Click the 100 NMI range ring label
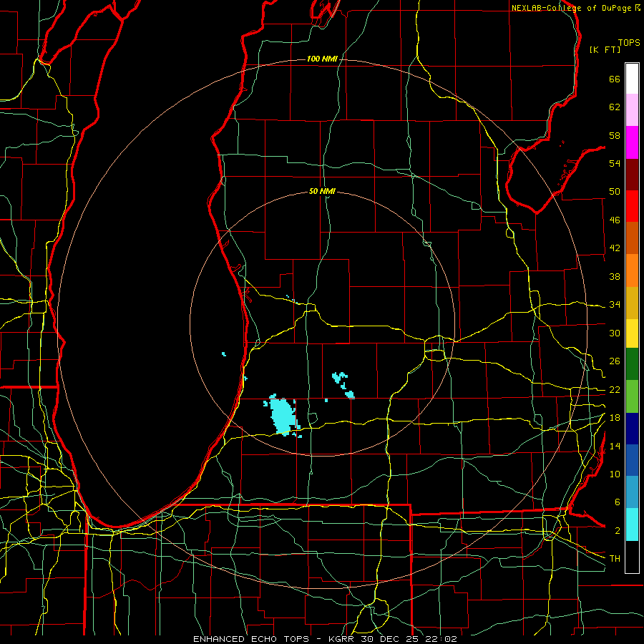The width and height of the screenshot is (644, 644). [x=322, y=59]
